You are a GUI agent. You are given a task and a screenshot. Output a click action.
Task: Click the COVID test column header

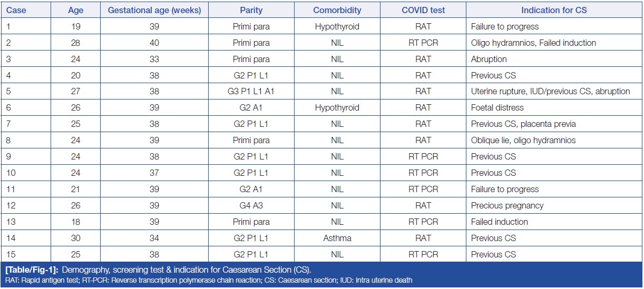[423, 10]
